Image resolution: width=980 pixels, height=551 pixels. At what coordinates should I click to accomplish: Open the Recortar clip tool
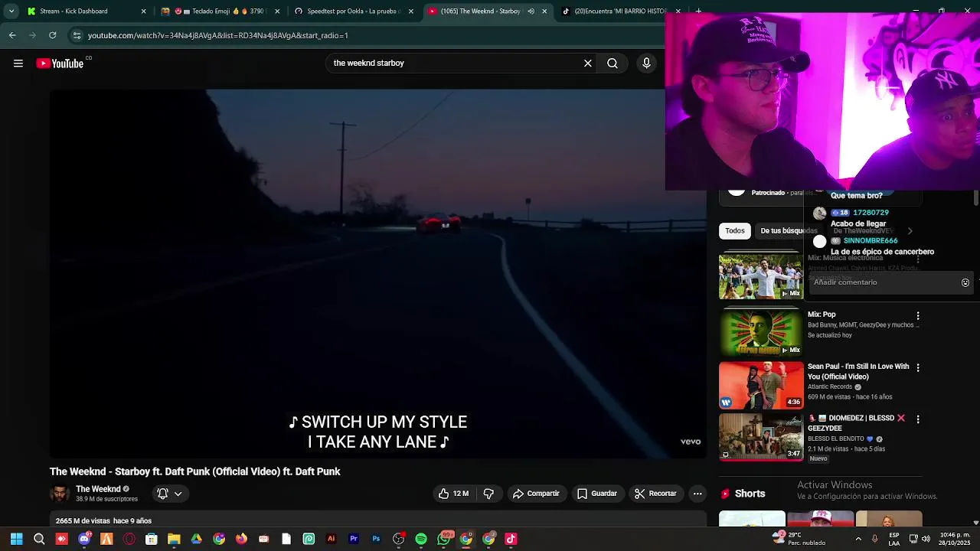pyautogui.click(x=655, y=494)
